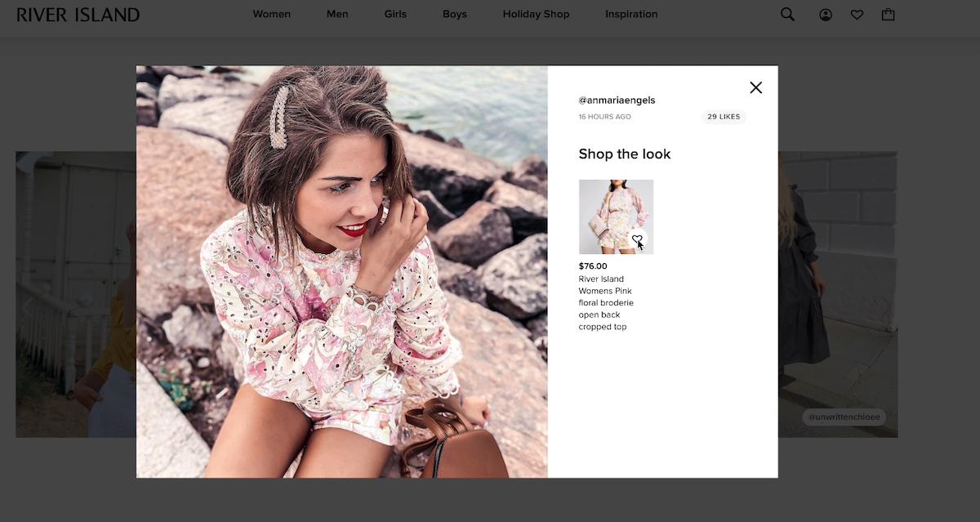Screen dimensions: 980x522
Task: Open the Women menu
Action: (271, 14)
